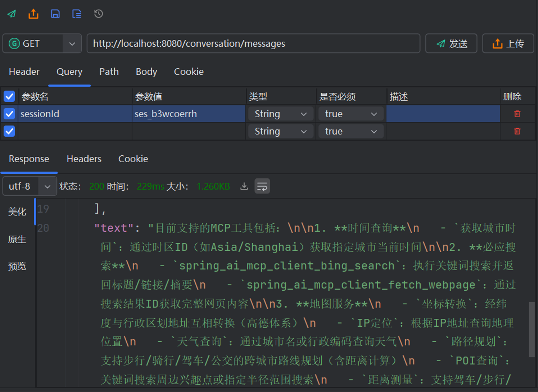The width and height of the screenshot is (538, 392).
Task: Toggle the select-all checkbox in table header
Action: coord(9,96)
